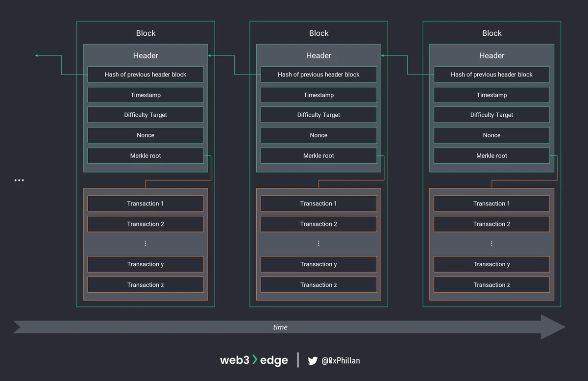588x381 pixels.
Task: Click Difficulty Target in the rightmost block
Action: [491, 115]
